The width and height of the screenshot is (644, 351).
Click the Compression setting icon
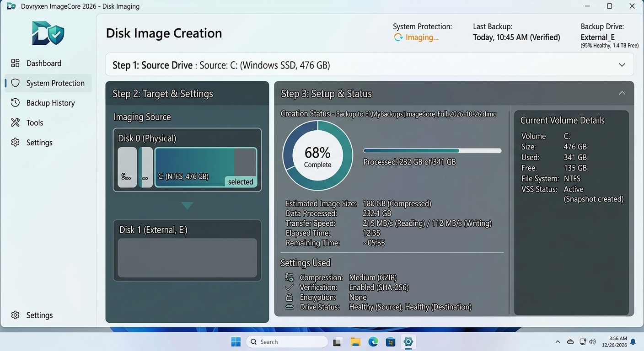289,277
